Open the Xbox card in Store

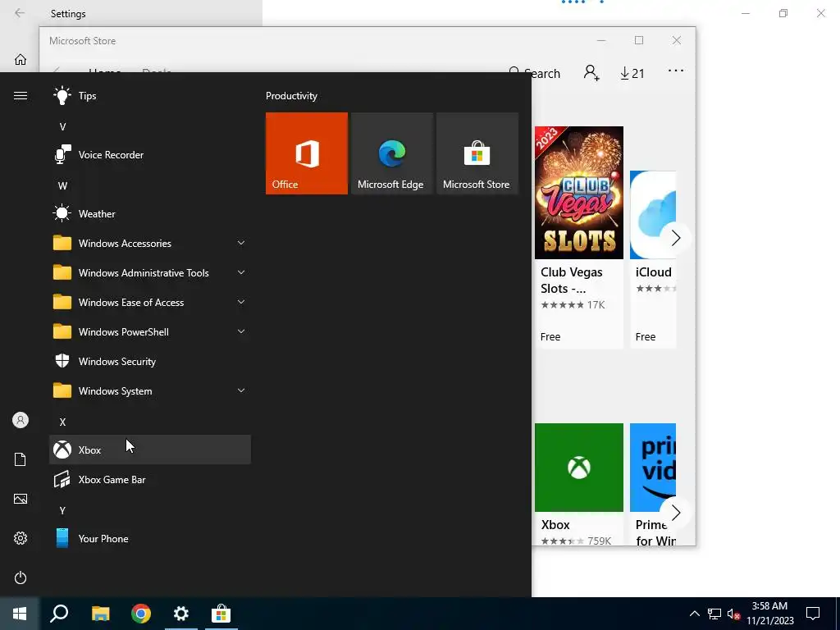pos(579,484)
